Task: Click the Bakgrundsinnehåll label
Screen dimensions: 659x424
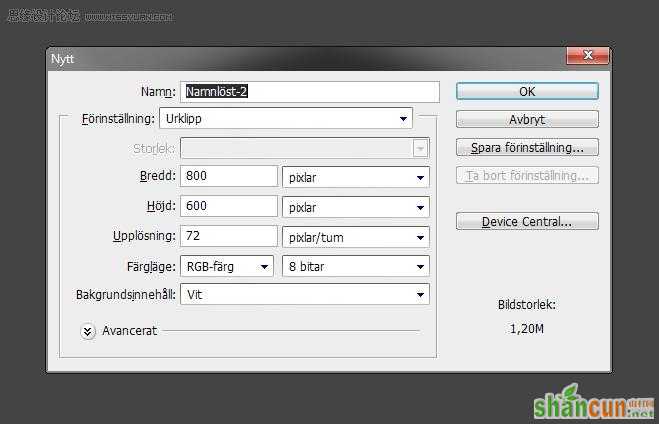Action: tap(126, 295)
